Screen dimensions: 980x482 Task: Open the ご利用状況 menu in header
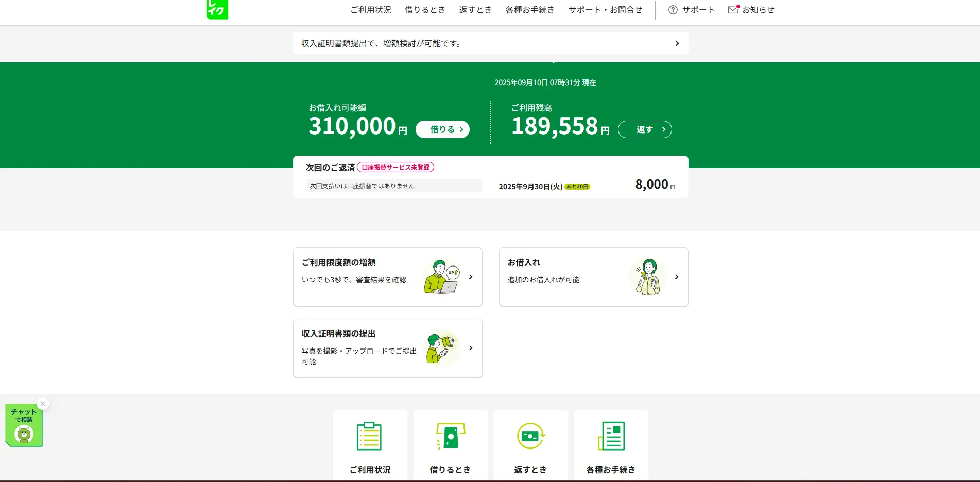371,10
